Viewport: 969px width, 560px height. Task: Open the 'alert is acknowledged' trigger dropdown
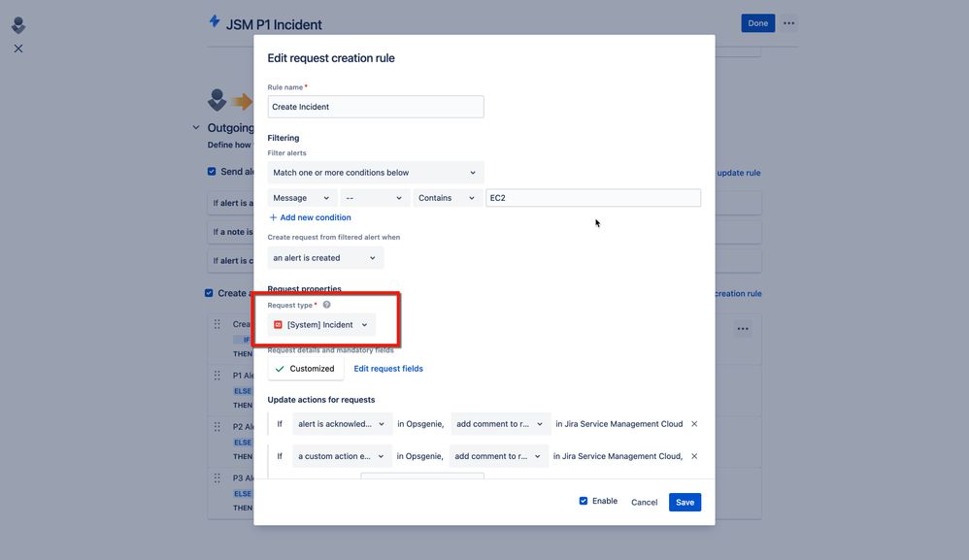click(343, 424)
